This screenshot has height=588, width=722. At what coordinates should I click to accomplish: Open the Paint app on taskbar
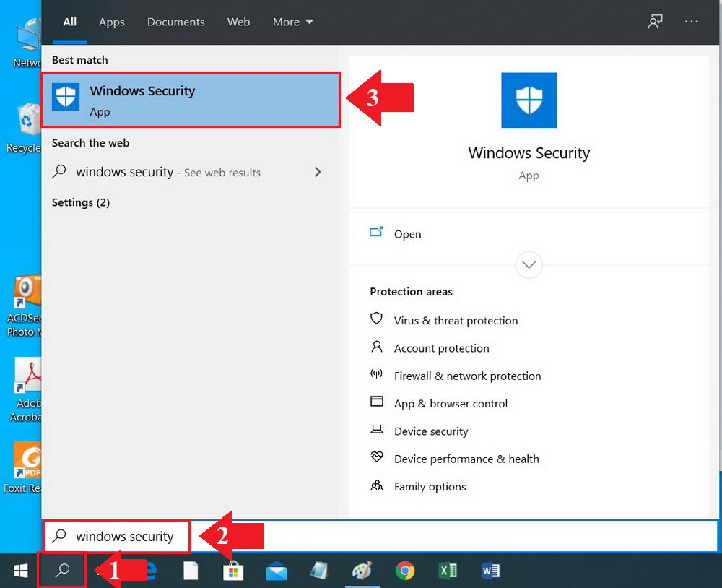click(x=362, y=571)
